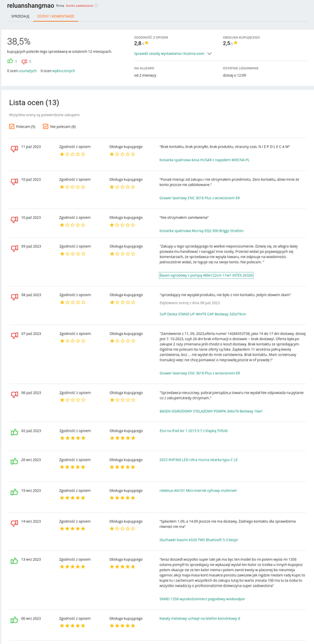
Task: Click thumbs-up icon on 06 wrz 2023 review
Action: tap(14, 619)
